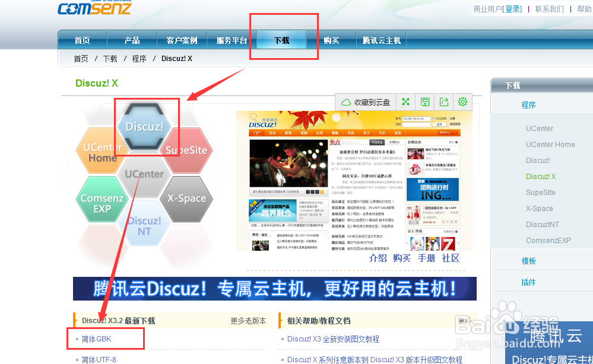
Task: Click the Discuz! hexagon icon
Action: (x=144, y=126)
